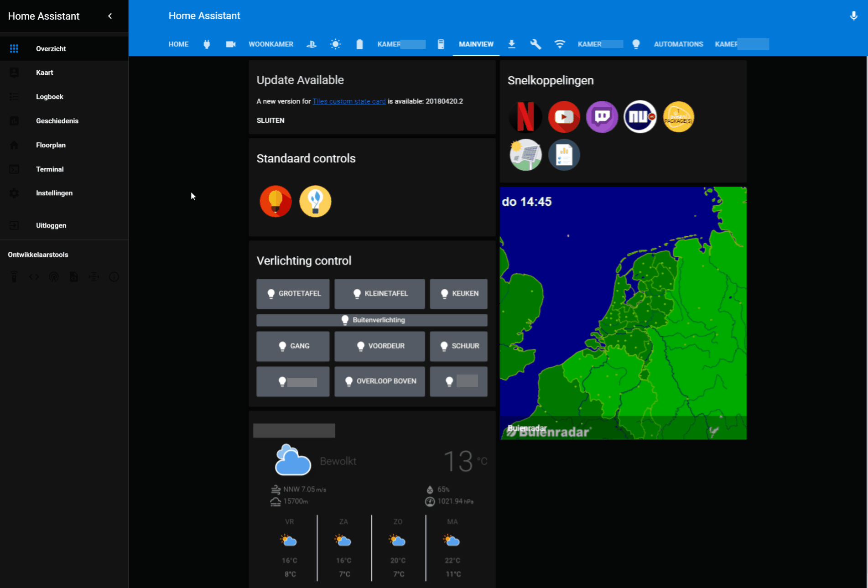The image size is (868, 588).
Task: Click the cloud weather icon beside Bewolkt
Action: [x=293, y=460]
